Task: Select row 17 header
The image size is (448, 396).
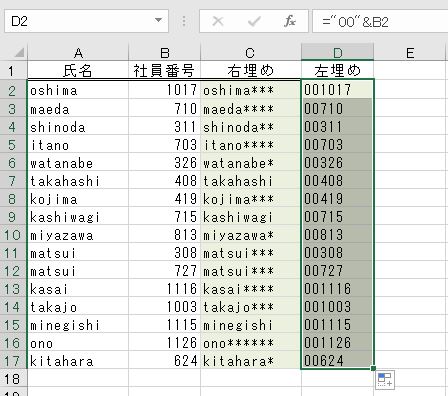Action: (x=13, y=361)
